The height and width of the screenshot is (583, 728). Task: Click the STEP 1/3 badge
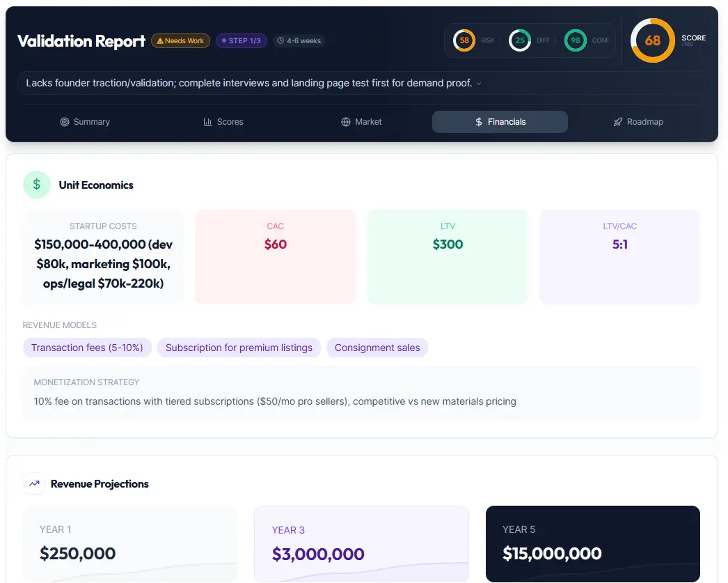(x=241, y=40)
